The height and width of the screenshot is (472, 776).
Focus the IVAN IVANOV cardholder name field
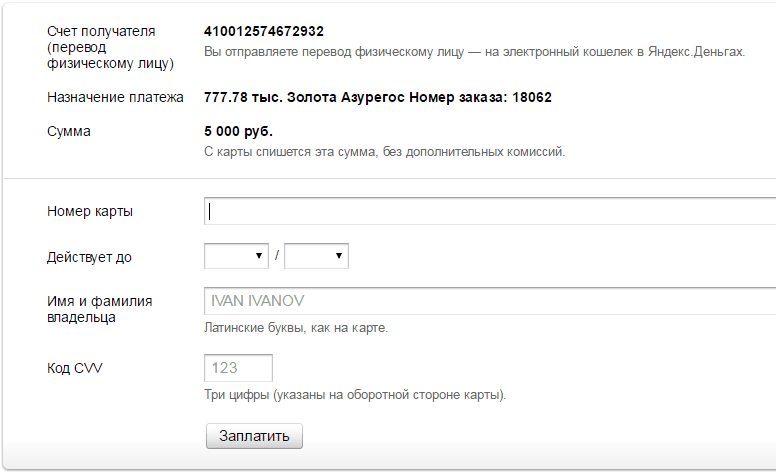[490, 301]
